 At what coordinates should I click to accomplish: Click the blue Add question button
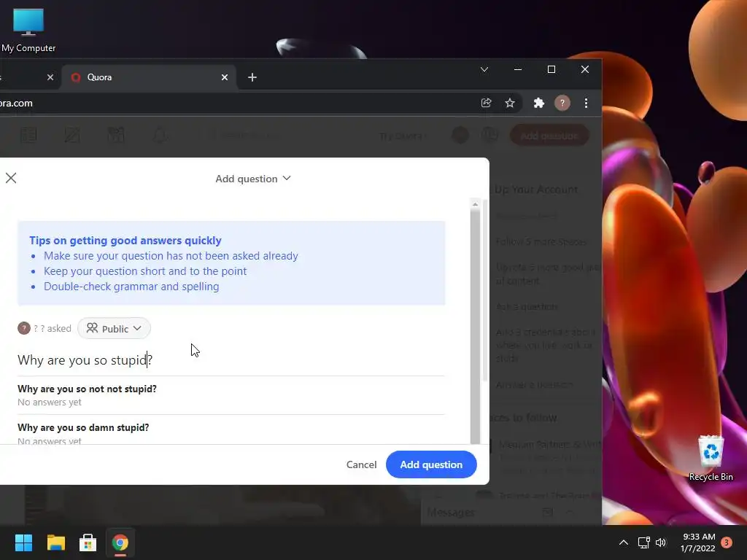point(431,464)
